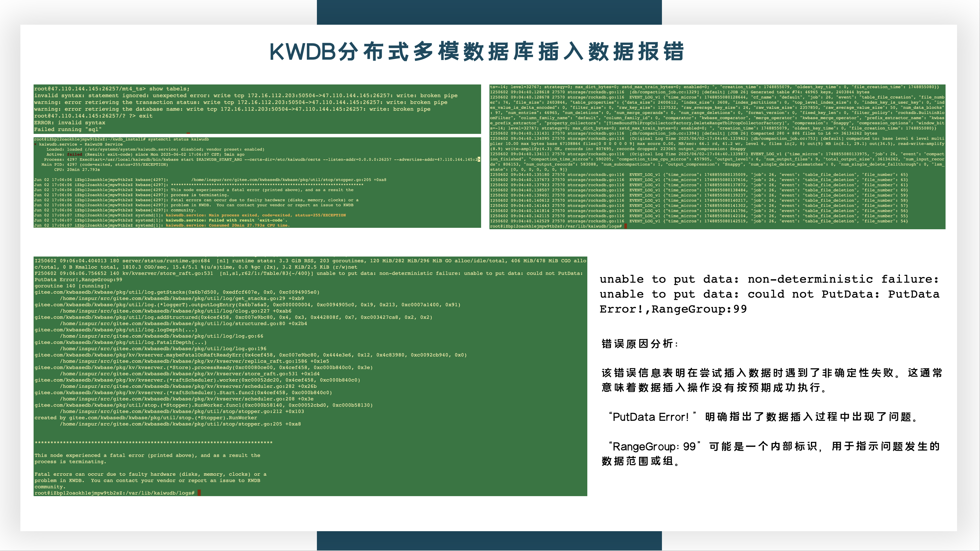Viewport: 980px width, 551px height.
Task: Click the 'Failed running "sql"' line
Action: (x=68, y=130)
